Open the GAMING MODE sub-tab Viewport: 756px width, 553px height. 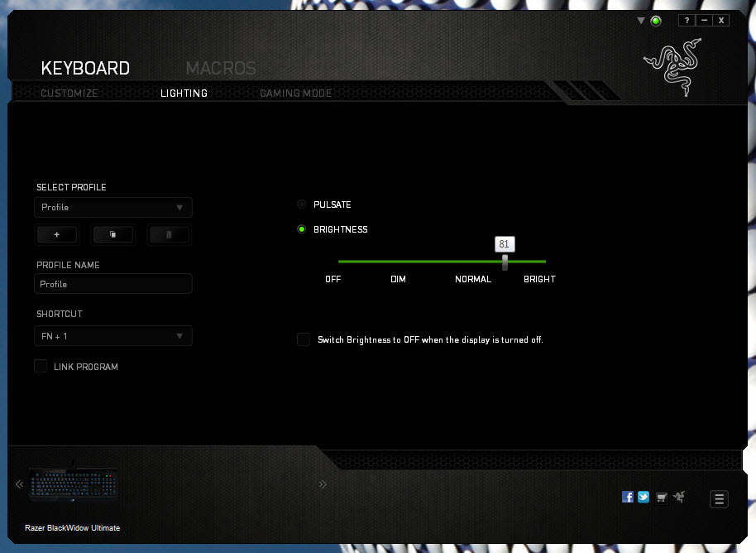pyautogui.click(x=295, y=93)
